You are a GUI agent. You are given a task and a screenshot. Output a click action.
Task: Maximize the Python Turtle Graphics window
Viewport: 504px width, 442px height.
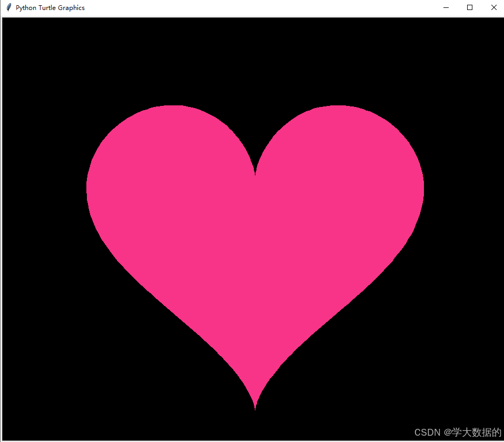[470, 7]
